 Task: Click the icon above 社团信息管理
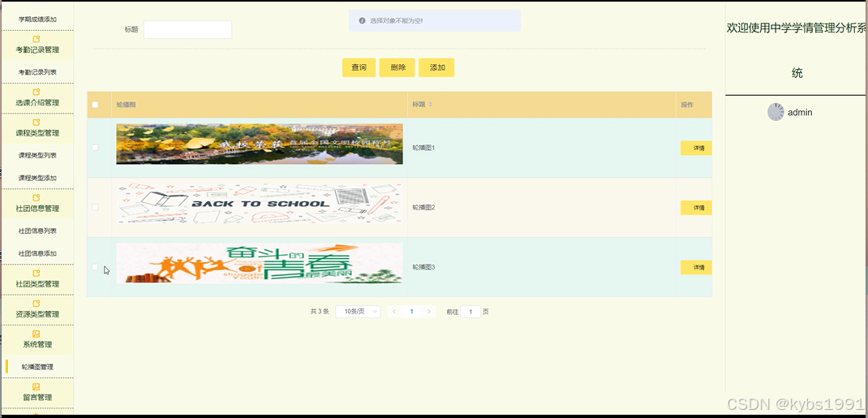point(37,198)
